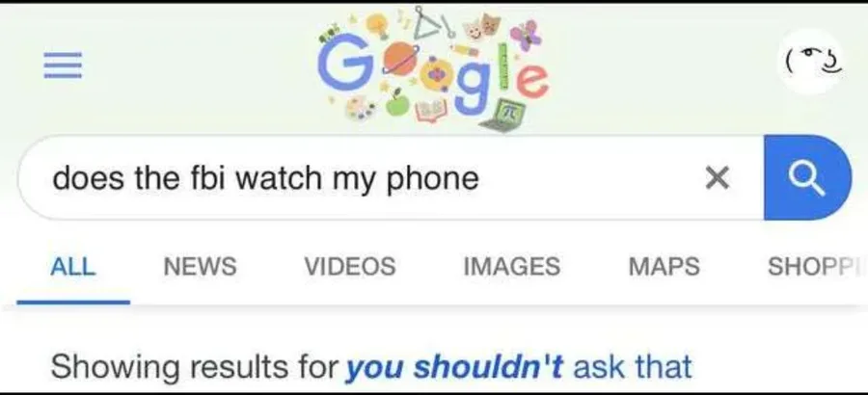Click the purple butterfly in the doodle

click(x=525, y=36)
